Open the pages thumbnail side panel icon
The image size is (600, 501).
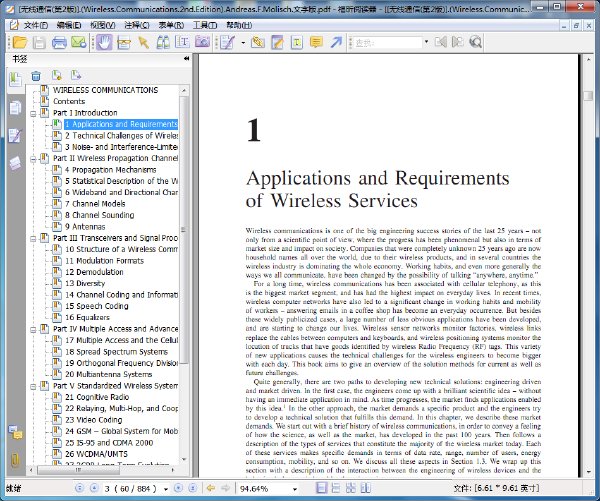click(x=15, y=108)
